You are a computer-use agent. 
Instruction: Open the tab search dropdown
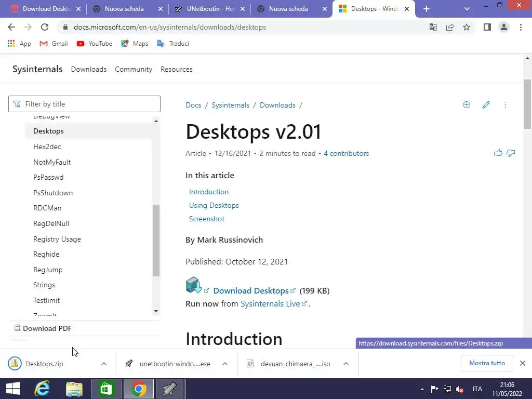tap(467, 9)
